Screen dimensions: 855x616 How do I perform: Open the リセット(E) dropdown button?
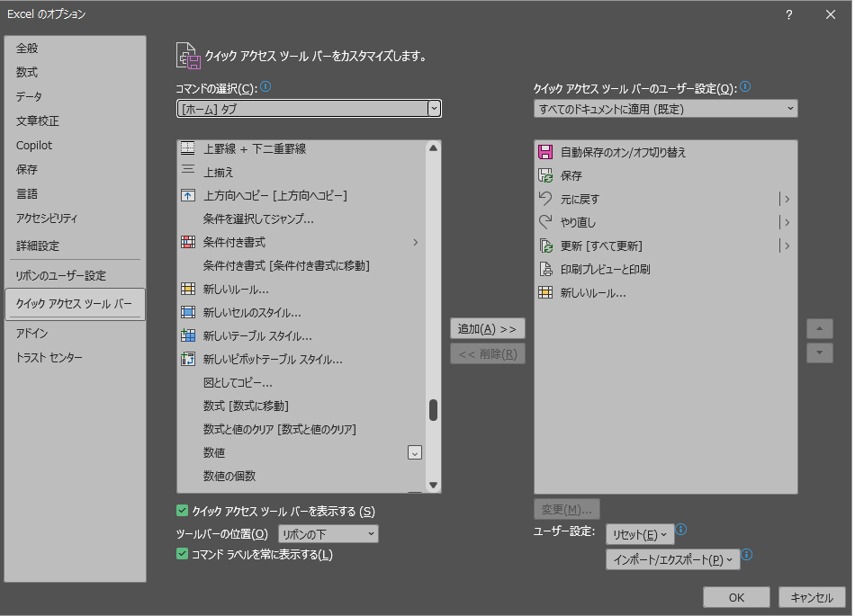click(x=640, y=535)
